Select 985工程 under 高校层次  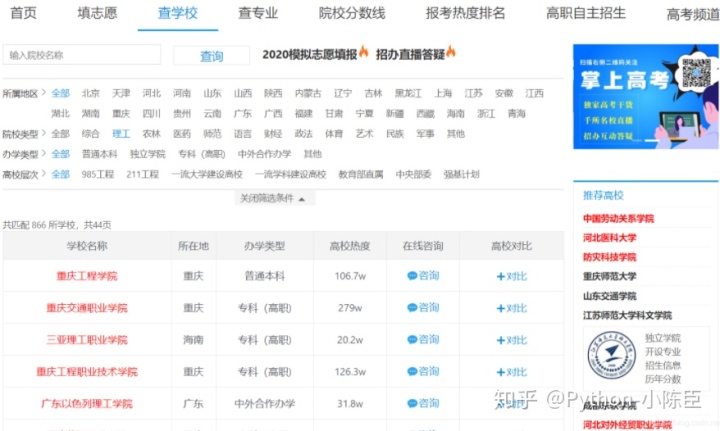coord(97,174)
